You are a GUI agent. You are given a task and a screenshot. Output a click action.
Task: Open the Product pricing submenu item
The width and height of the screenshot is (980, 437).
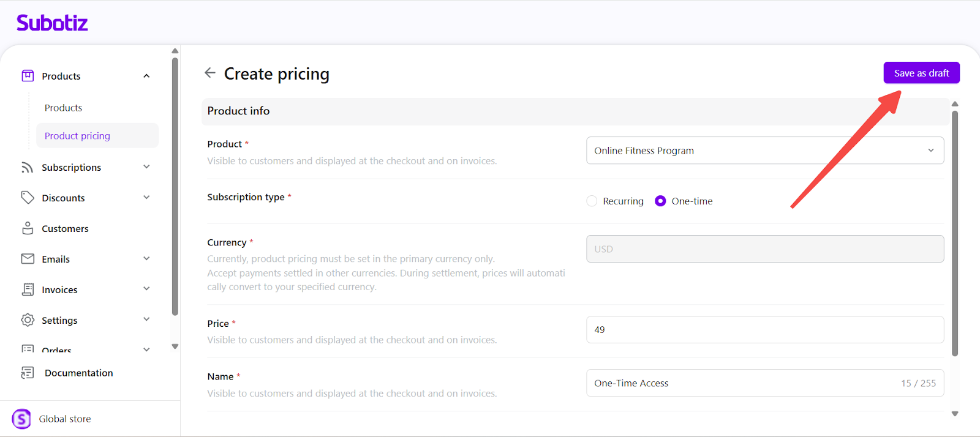point(77,136)
